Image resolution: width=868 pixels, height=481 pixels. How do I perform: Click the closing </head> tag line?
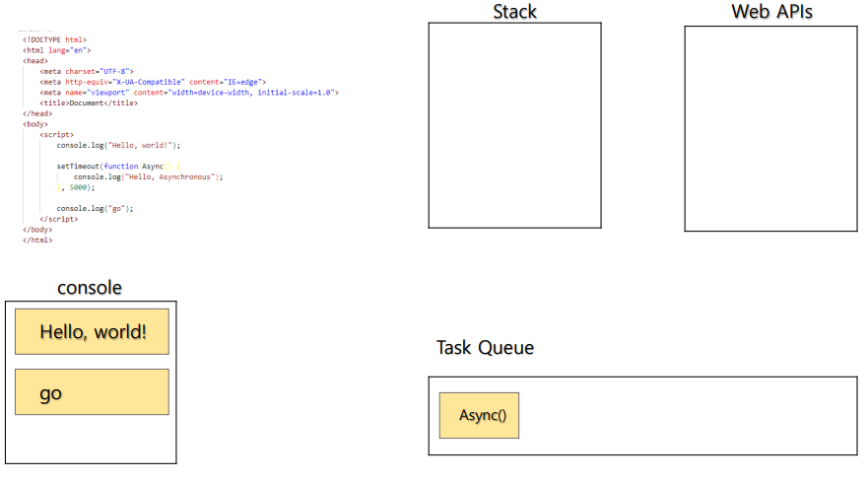point(37,113)
